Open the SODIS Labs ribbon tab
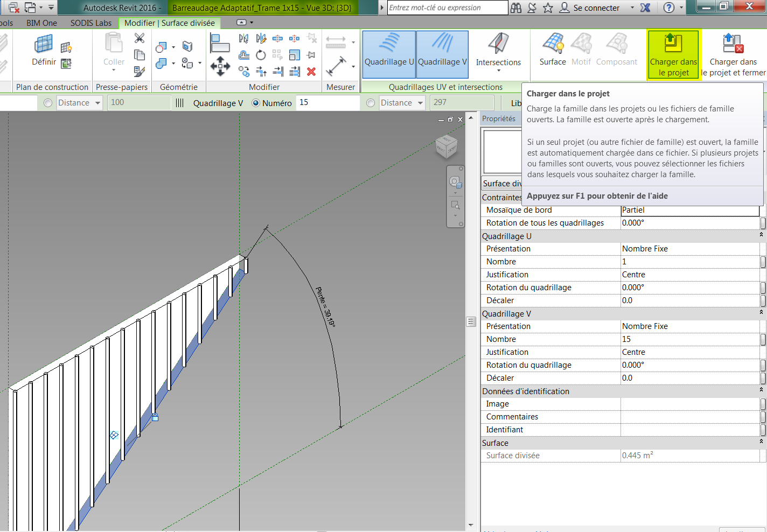 pos(90,23)
